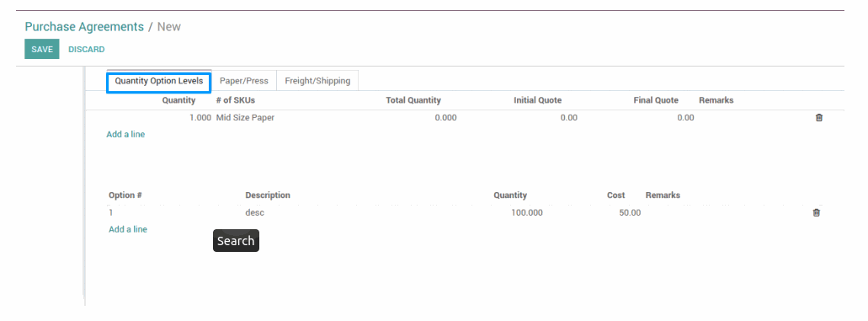Add a line under Mid Size Paper
This screenshot has height=321, width=868.
point(125,134)
